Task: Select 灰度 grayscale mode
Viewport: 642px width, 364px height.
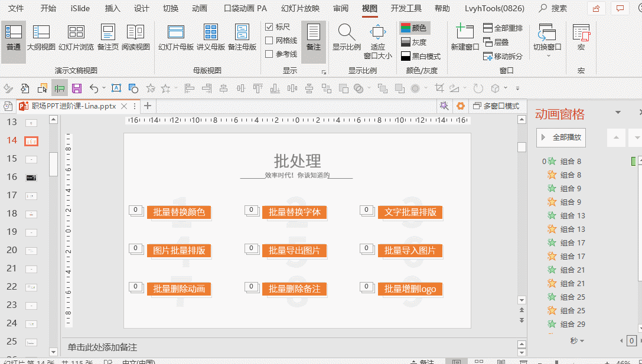Action: pos(415,42)
